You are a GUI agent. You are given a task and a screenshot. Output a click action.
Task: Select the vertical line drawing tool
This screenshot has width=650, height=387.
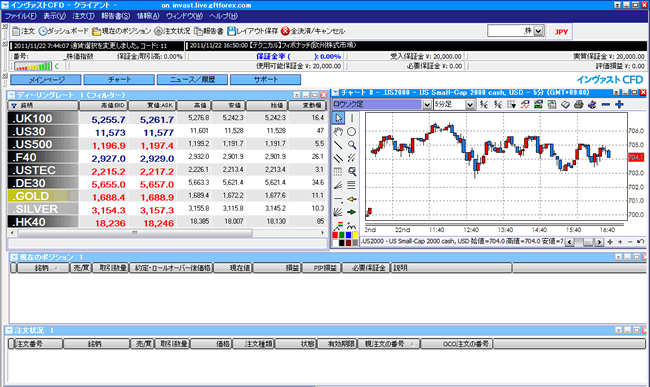[352, 118]
